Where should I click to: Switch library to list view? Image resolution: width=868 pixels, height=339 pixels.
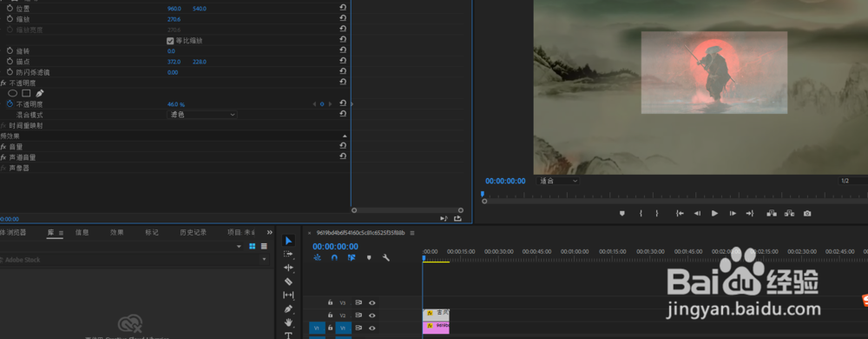point(264,246)
